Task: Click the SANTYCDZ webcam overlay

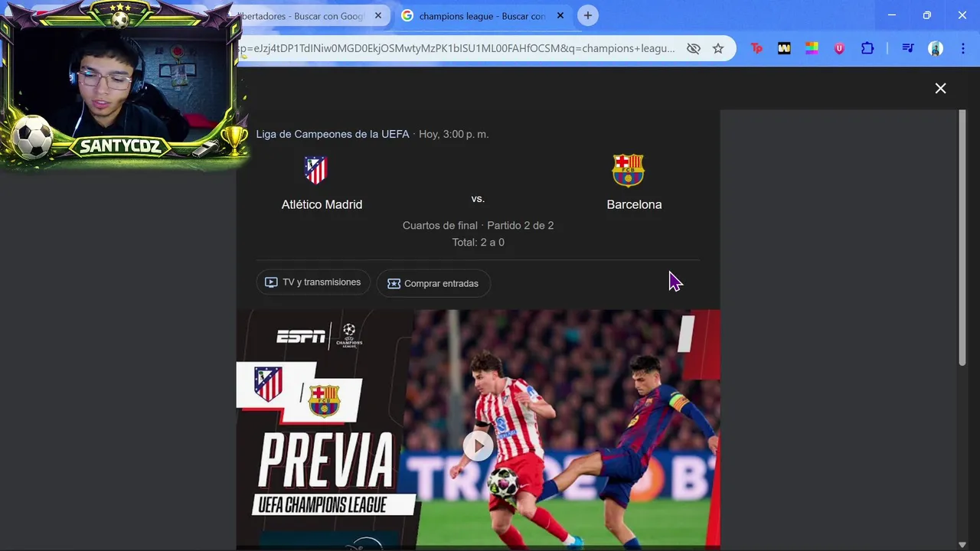Action: tap(122, 83)
